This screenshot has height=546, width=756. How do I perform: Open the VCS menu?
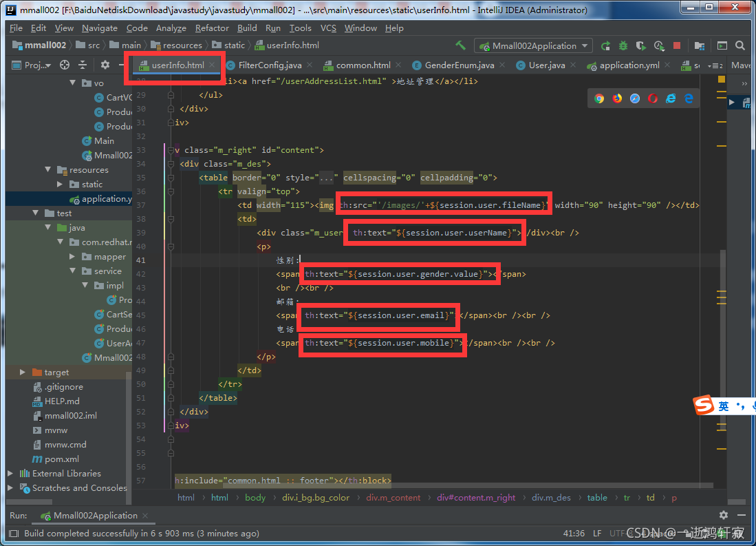[x=328, y=28]
